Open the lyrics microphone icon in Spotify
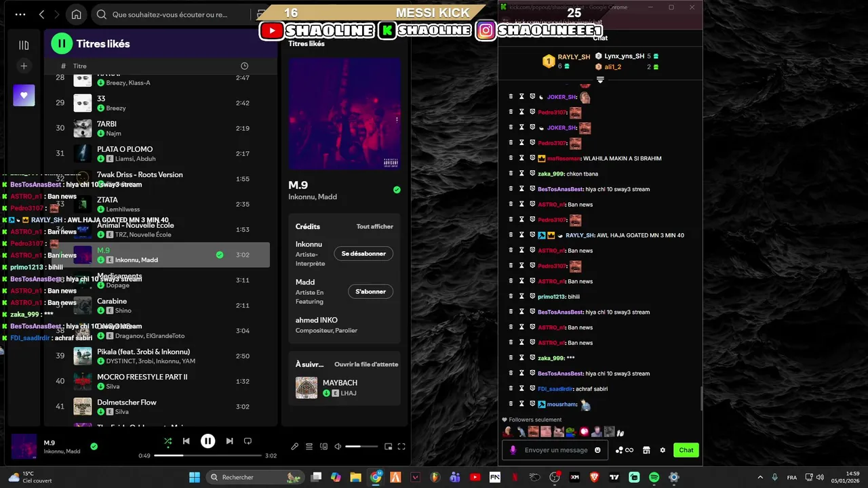Viewport: 868px width, 488px height. click(294, 447)
